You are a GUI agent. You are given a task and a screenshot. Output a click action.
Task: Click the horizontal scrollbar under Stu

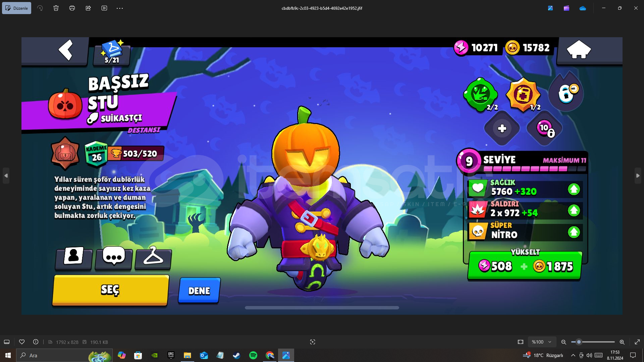pos(322,308)
